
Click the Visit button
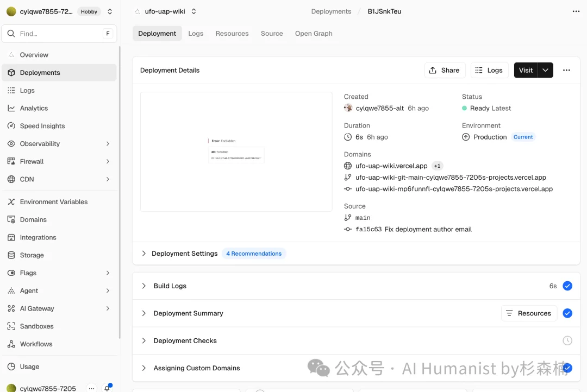(526, 71)
